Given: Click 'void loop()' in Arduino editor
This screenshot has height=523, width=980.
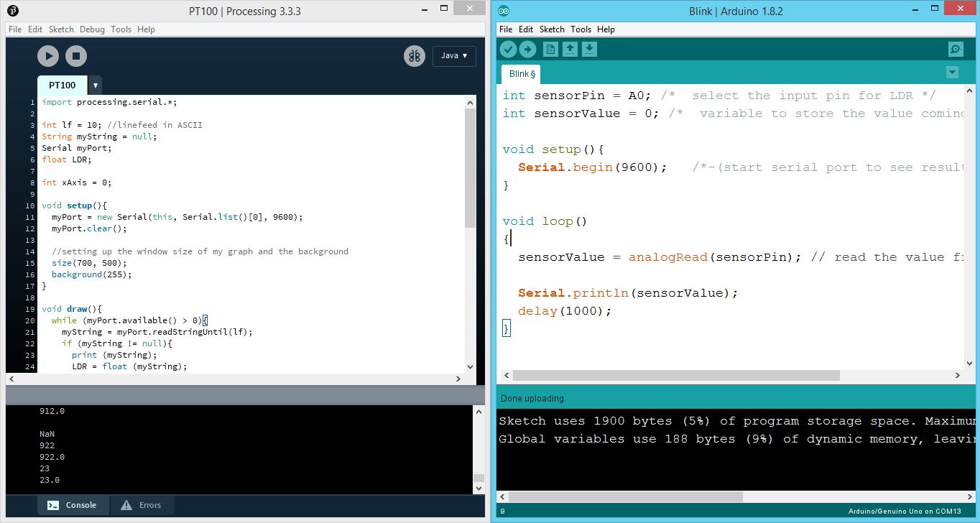Looking at the screenshot, I should (x=545, y=221).
